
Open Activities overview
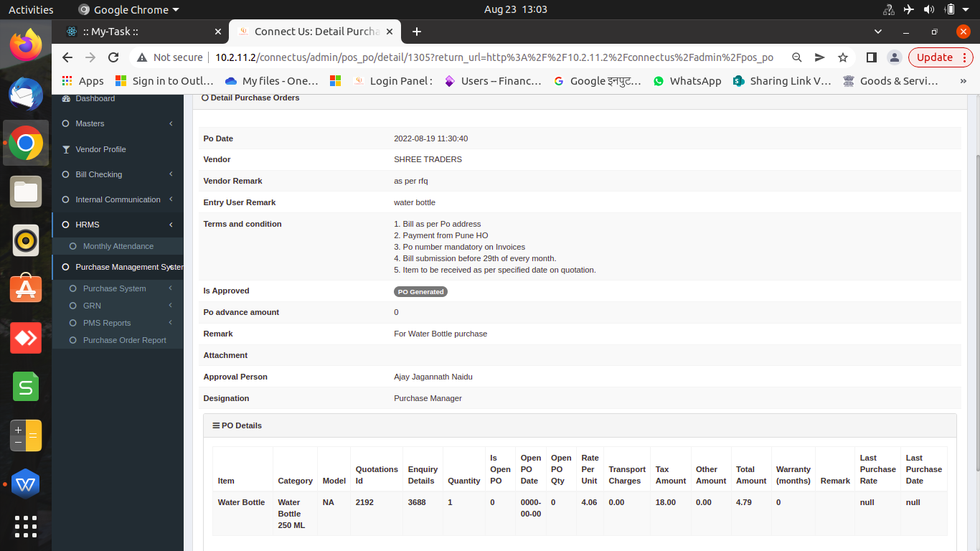tap(31, 9)
